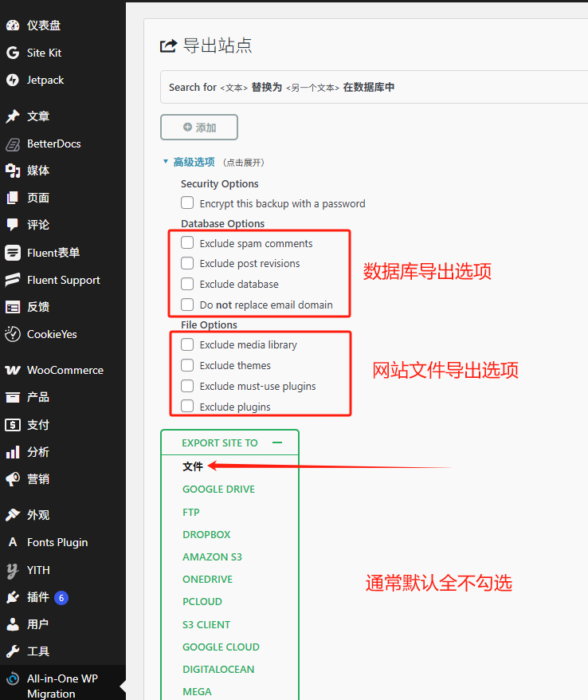Check Exclude post revisions

click(x=187, y=263)
